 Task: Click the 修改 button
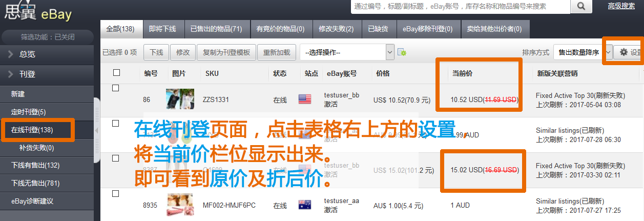(183, 52)
